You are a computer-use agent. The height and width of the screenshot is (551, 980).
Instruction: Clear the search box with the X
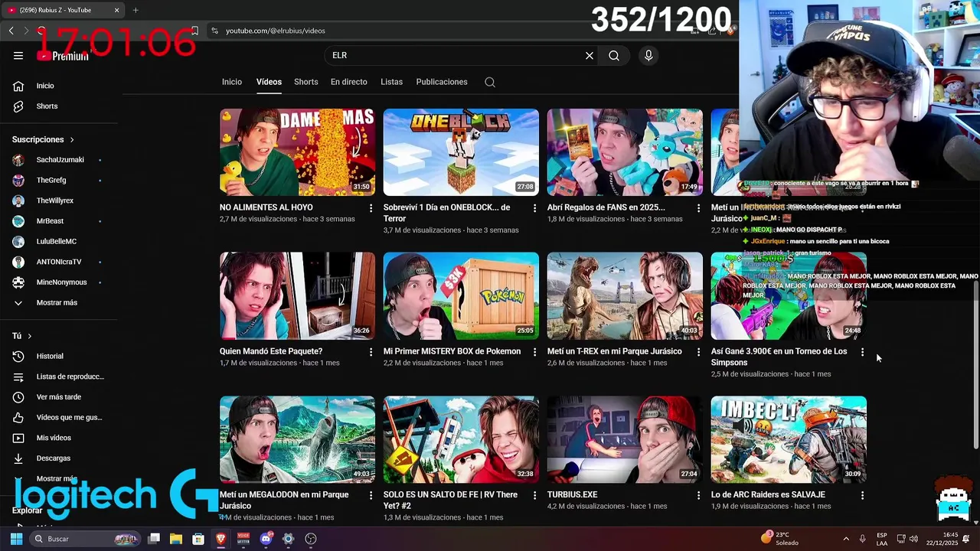(590, 55)
